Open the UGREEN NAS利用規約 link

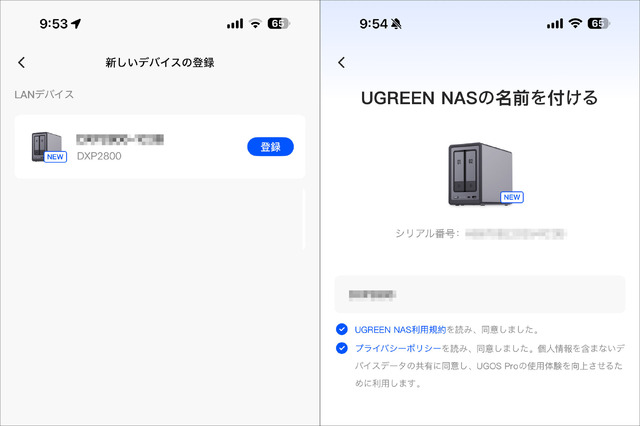pos(400,330)
